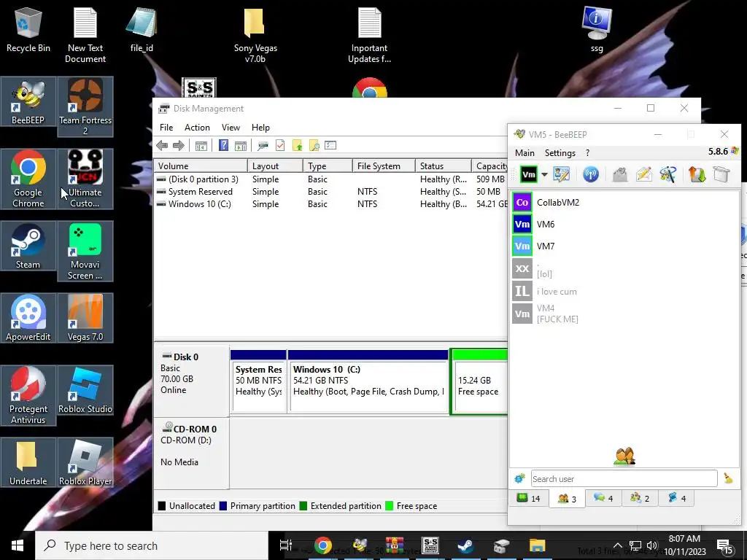
Task: Click the CD-ROM 0 label panel
Action: coord(192,452)
